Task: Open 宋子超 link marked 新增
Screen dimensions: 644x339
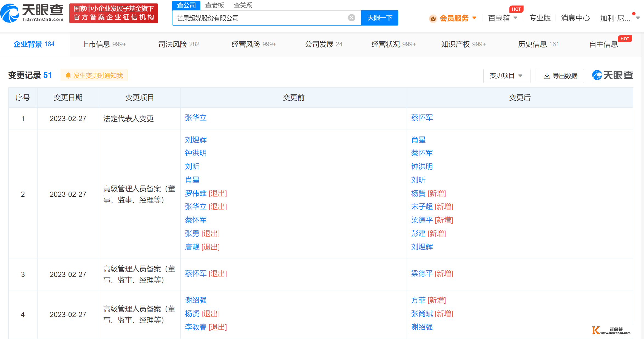Action: tap(422, 206)
